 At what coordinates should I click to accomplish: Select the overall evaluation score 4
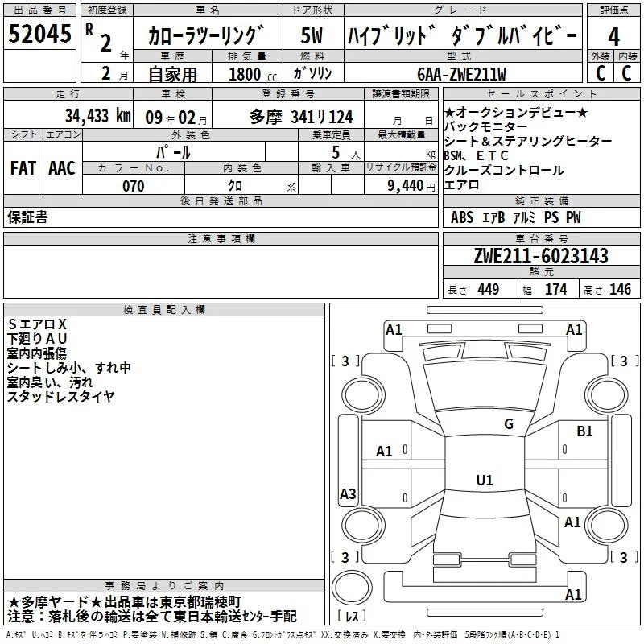613,36
